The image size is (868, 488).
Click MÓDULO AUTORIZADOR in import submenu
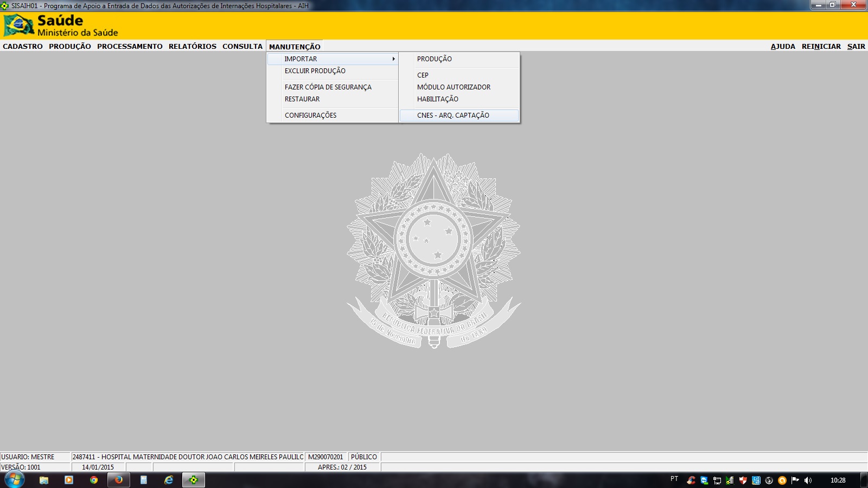click(x=454, y=87)
